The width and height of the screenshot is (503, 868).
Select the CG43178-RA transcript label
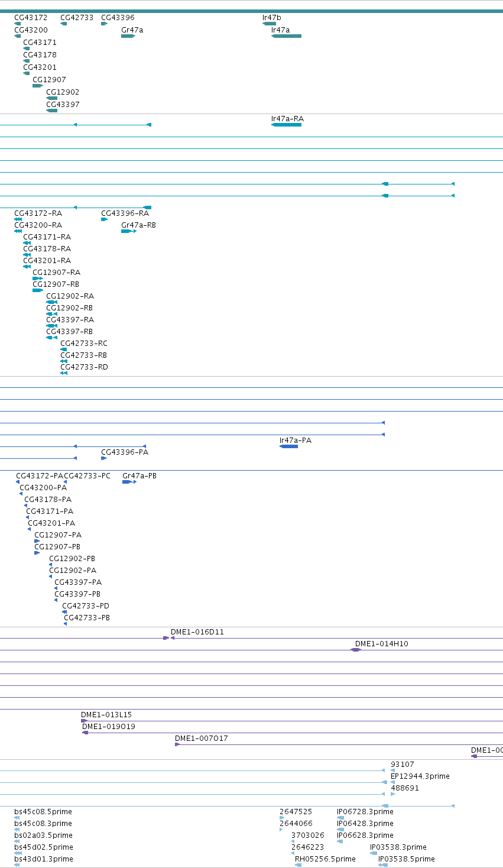click(47, 249)
